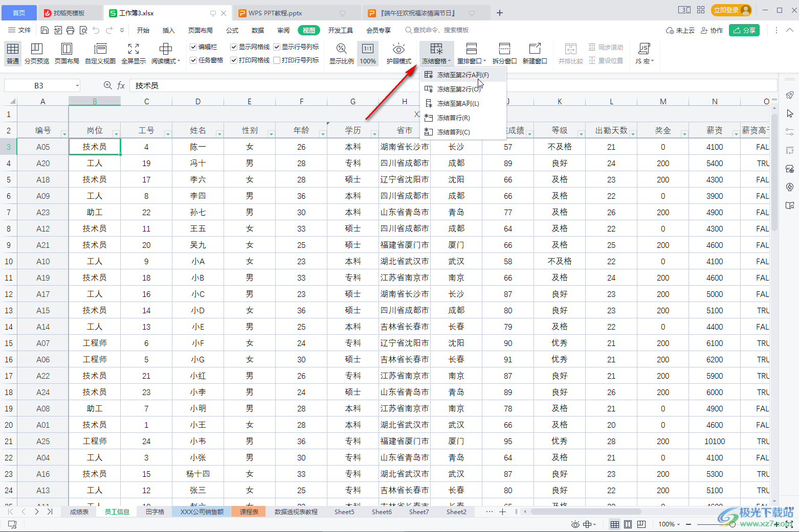Viewport: 799px width, 532px height.
Task: Enable eye protection mode (护眼模式)
Action: (x=399, y=54)
